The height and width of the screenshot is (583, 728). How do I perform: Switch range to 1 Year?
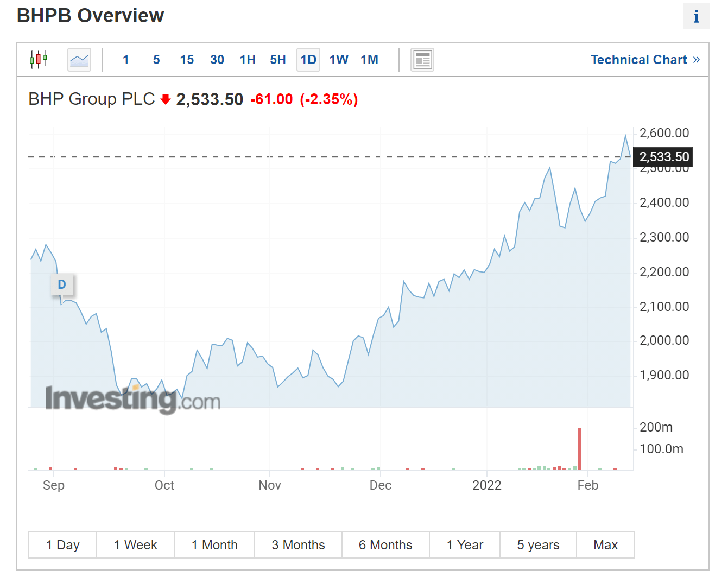coord(465,545)
